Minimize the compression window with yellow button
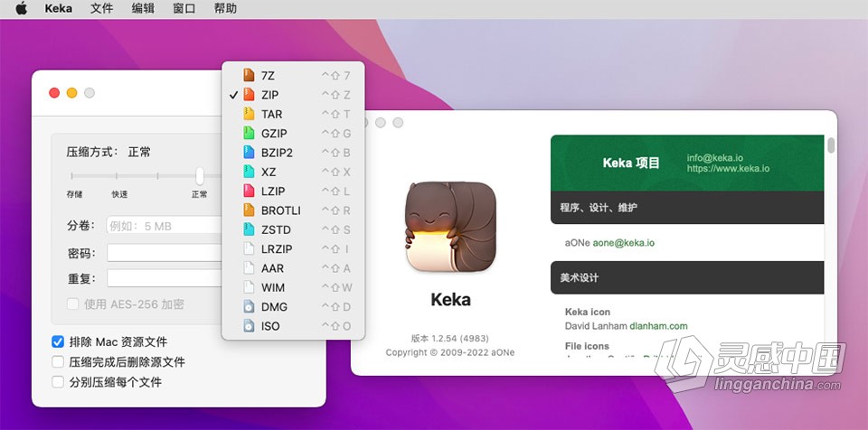 pos(72,93)
